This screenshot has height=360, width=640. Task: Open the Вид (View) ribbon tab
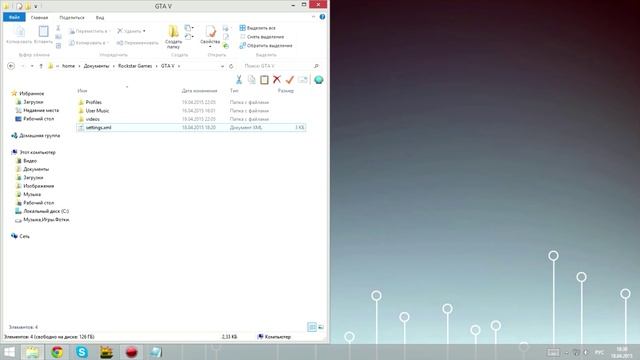(x=100, y=18)
